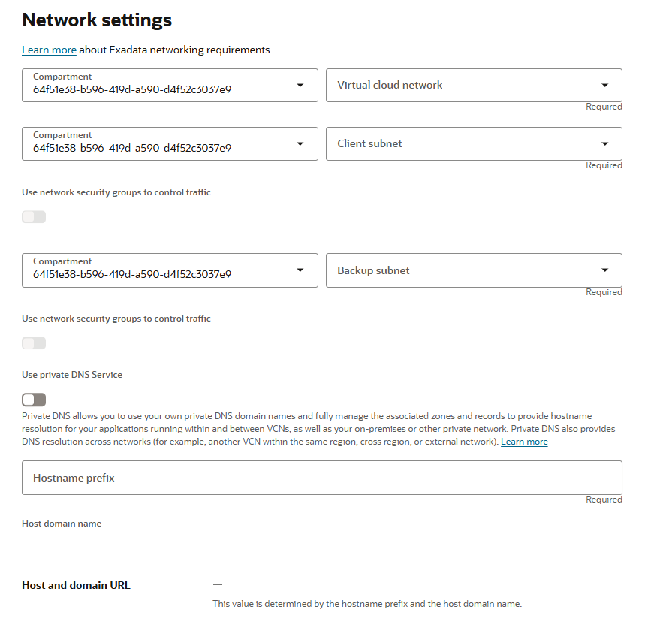This screenshot has width=672, height=619.
Task: Open the Client subnet dropdown
Action: pos(466,144)
